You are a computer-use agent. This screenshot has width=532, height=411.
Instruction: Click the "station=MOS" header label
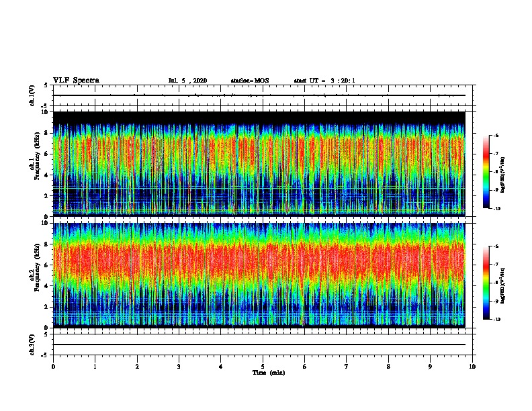point(250,81)
